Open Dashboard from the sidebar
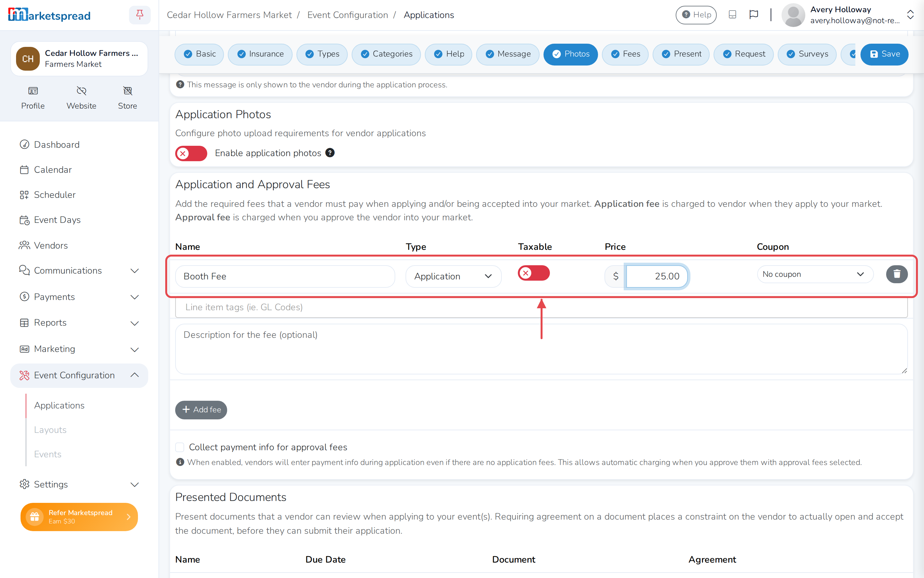Screen dimensions: 924x578 [80, 144]
